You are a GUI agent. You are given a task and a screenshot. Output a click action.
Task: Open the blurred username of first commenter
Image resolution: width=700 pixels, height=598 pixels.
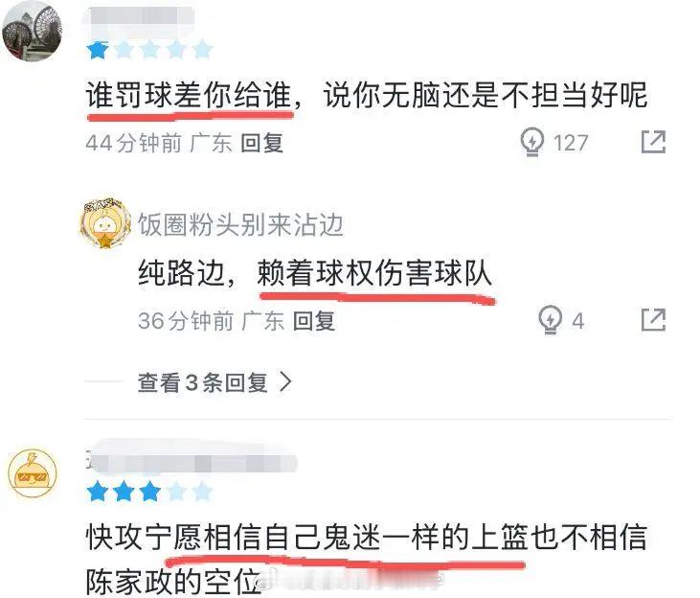[141, 18]
